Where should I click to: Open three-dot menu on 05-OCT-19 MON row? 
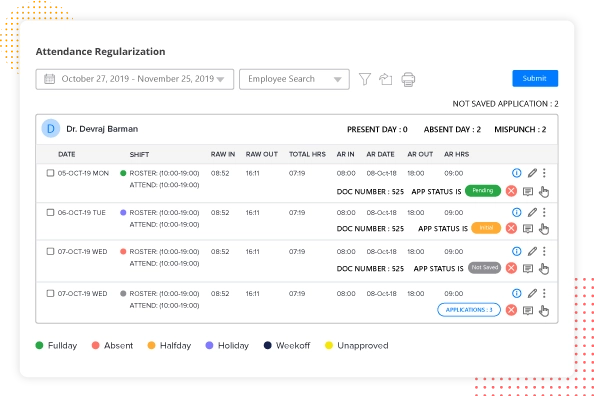pos(544,173)
